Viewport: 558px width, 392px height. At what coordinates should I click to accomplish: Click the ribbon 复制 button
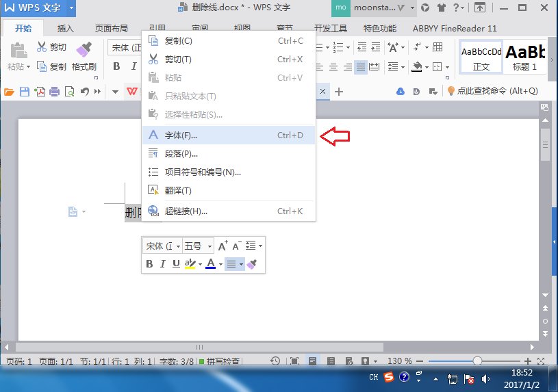click(51, 66)
